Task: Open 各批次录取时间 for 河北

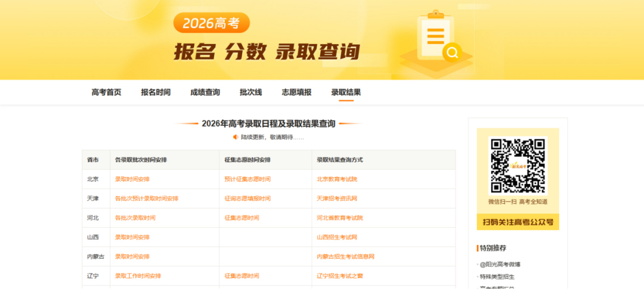Action: [x=135, y=218]
